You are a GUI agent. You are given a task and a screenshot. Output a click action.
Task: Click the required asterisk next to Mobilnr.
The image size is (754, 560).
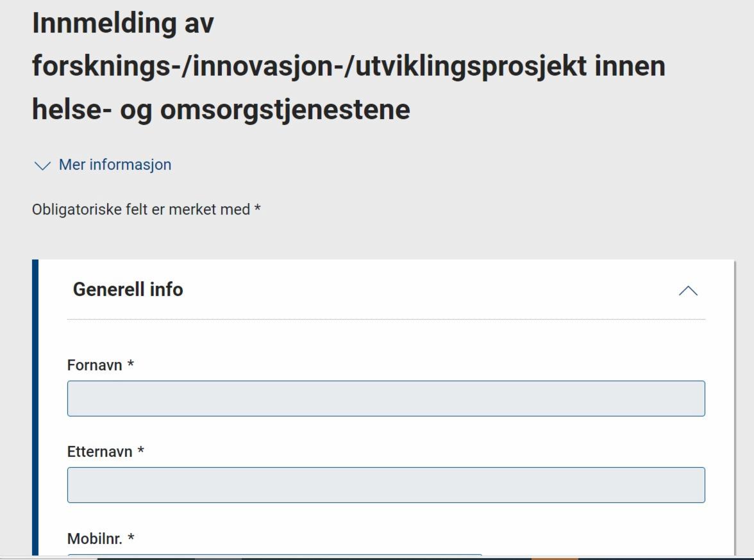tap(131, 539)
